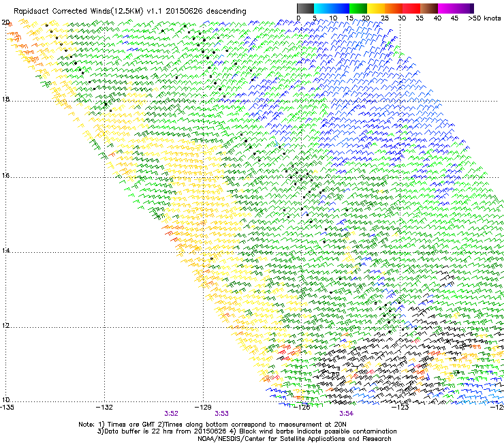Click the yellow 20-25 knots legend swatch
Viewport: 504px width, 443px height.
[x=376, y=8]
